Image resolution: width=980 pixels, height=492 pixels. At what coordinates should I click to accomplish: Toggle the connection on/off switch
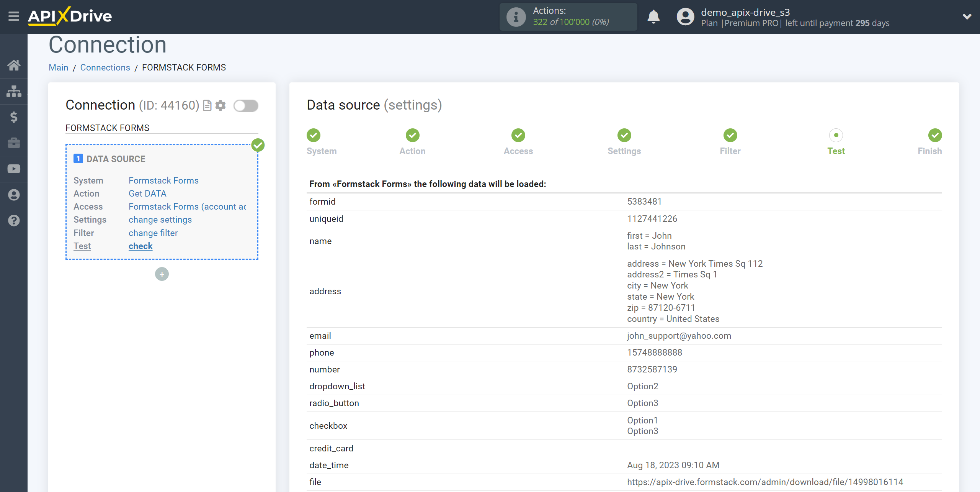(x=246, y=105)
